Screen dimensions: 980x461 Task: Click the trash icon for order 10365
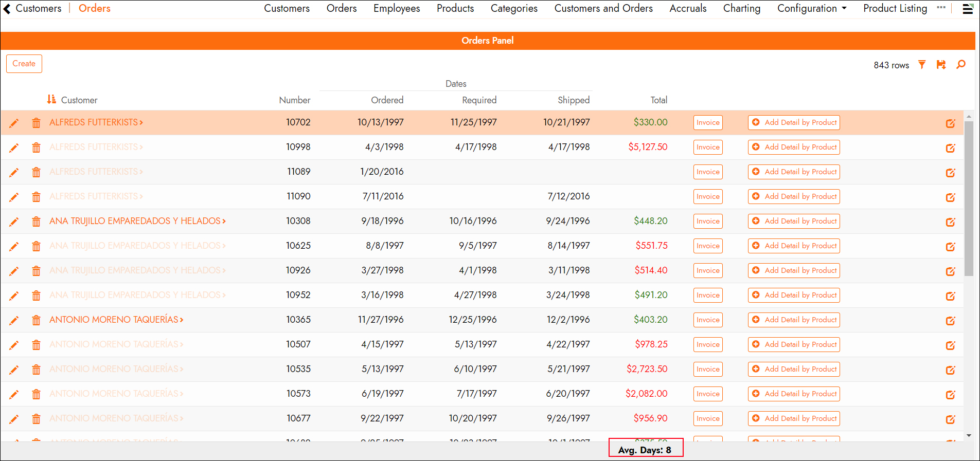(36, 320)
